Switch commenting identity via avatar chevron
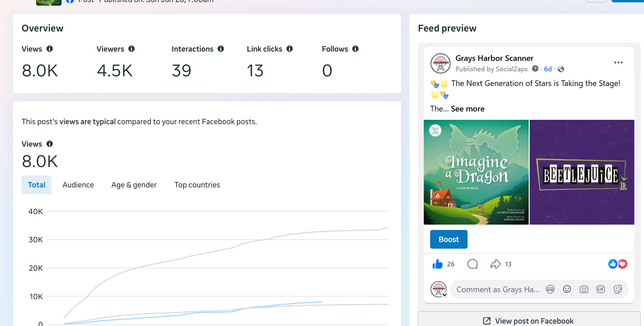The width and height of the screenshot is (644, 326). coord(444,295)
